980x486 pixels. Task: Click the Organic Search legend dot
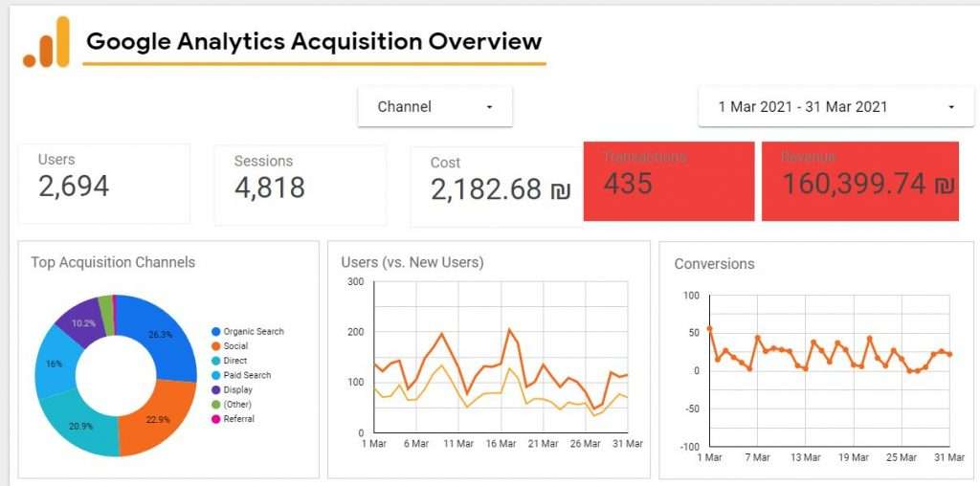coord(216,332)
